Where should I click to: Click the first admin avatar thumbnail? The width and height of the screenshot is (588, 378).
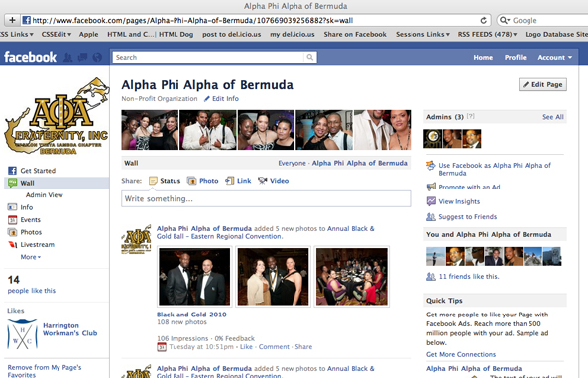(x=432, y=139)
